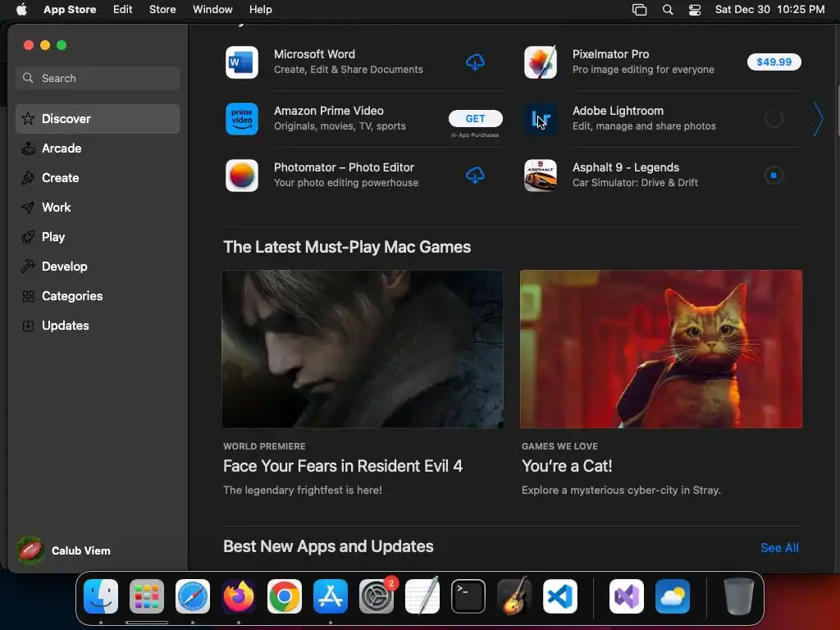The width and height of the screenshot is (840, 630).
Task: Buy Pixelmator Pro for $49.99
Action: click(774, 62)
